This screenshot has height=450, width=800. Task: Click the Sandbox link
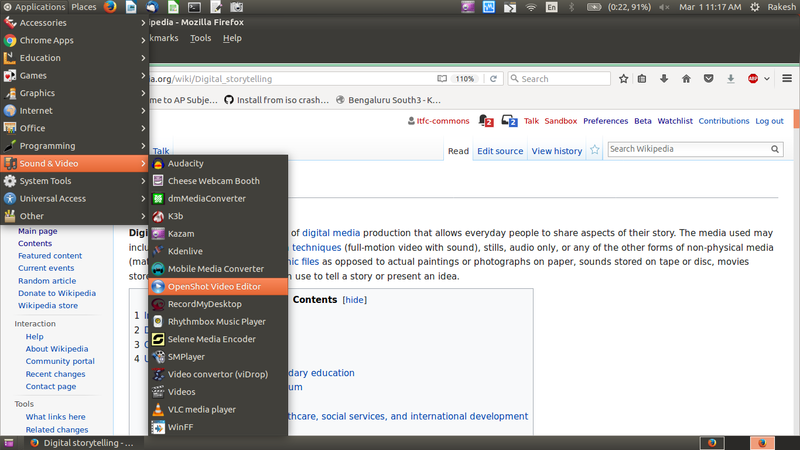(x=561, y=121)
